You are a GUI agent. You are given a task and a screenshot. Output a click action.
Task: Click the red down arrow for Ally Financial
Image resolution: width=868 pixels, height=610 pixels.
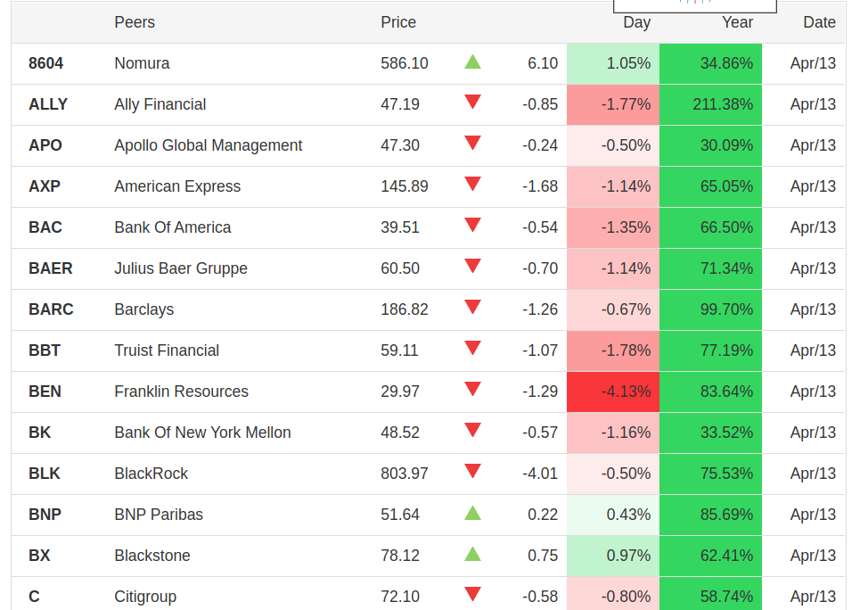(472, 102)
